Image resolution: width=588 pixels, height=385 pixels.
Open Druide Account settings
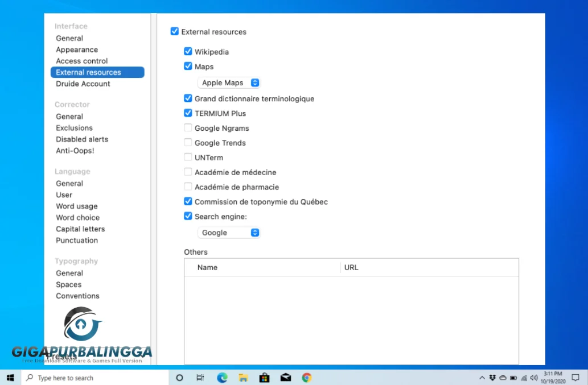(83, 84)
